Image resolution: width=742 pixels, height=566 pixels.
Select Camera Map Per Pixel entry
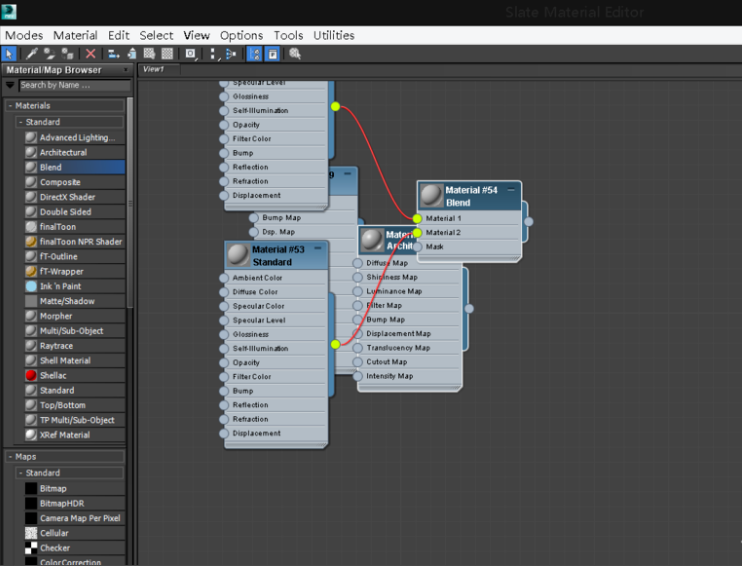75,518
